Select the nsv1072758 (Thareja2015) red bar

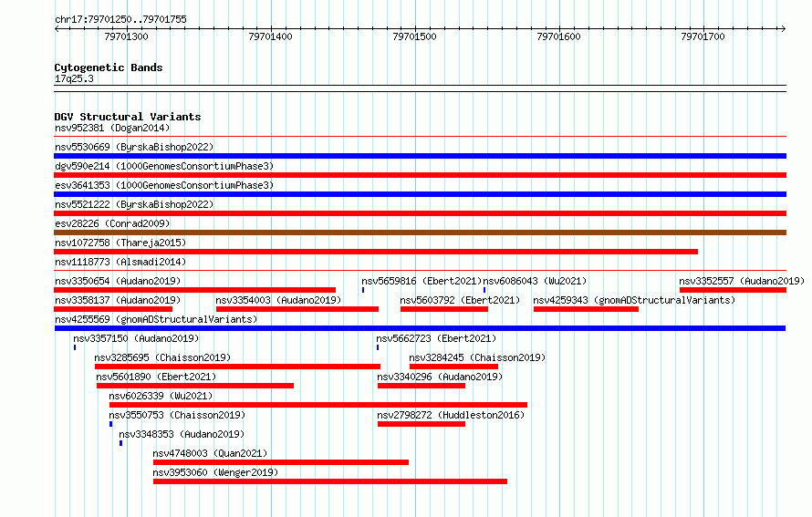376,252
